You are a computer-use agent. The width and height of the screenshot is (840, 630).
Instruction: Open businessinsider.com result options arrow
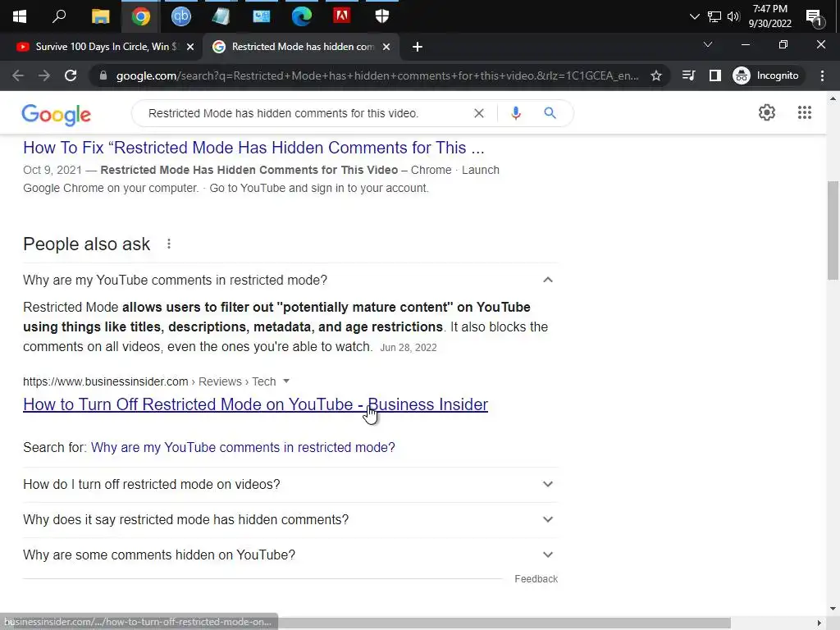tap(286, 381)
